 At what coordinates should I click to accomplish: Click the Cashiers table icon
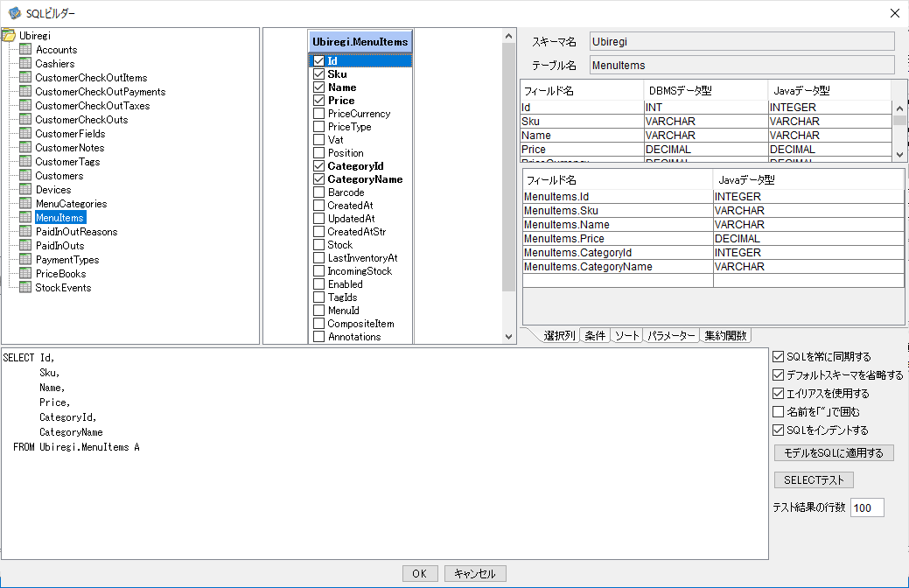(x=25, y=63)
